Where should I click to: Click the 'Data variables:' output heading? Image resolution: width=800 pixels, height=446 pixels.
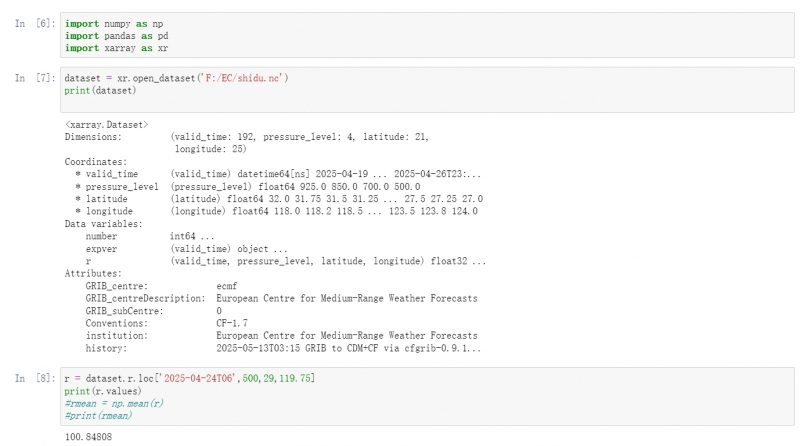pos(102,223)
